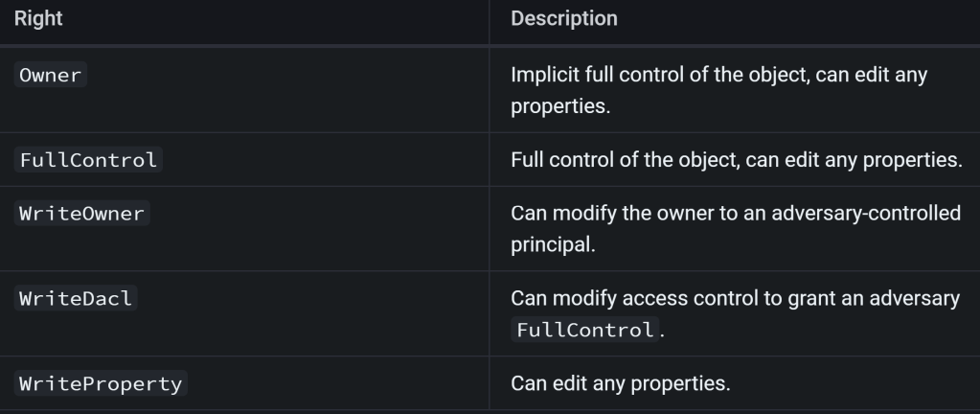Image resolution: width=980 pixels, height=414 pixels.
Task: Click the WriteProperty description "Can edit any properties."
Action: pyautogui.click(x=621, y=384)
